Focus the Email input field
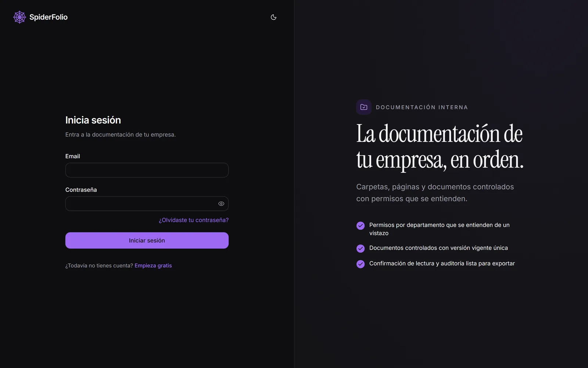The image size is (588, 368). tap(147, 170)
